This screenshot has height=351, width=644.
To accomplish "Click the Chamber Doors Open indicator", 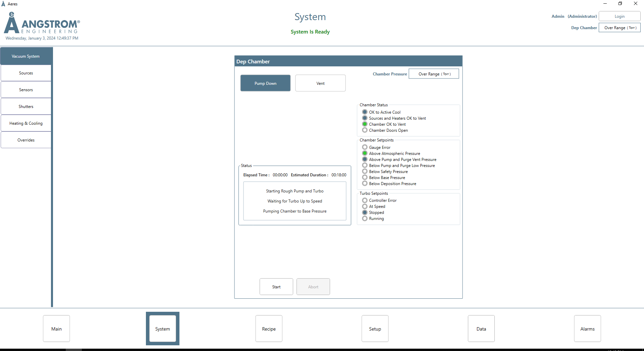I will point(365,130).
